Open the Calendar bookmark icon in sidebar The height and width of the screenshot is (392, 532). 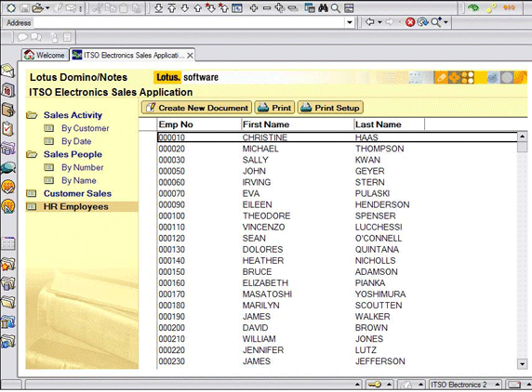(x=7, y=90)
